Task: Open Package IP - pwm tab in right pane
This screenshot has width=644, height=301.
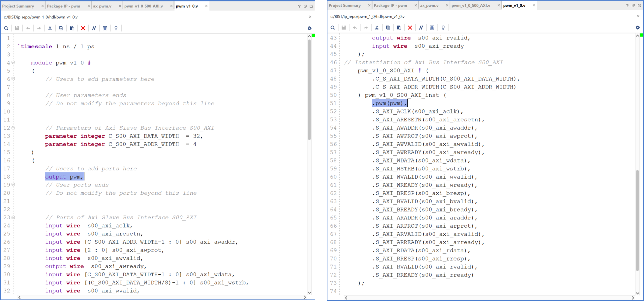Action: click(390, 5)
